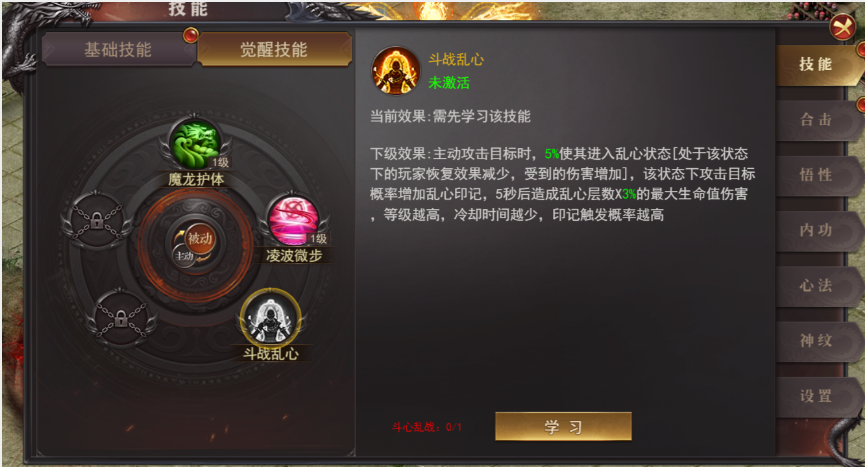
Task: Select the 斗战乱心 skill icon in the wheel
Action: [270, 319]
